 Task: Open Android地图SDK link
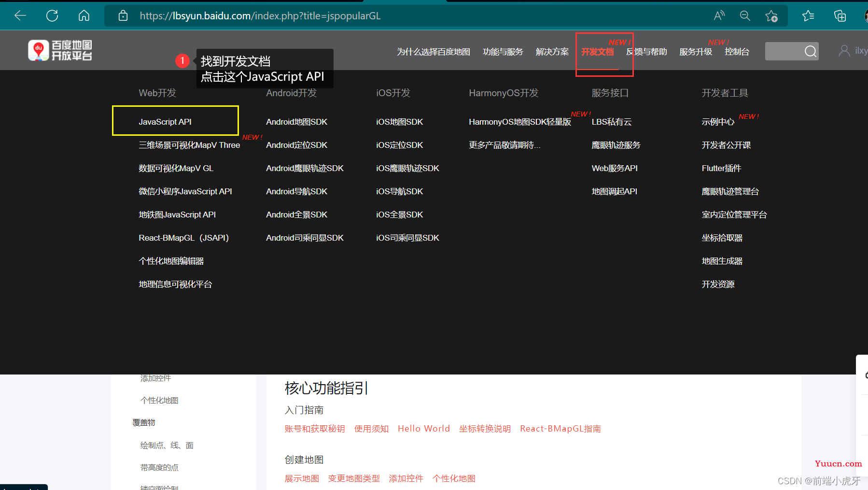[x=296, y=122]
